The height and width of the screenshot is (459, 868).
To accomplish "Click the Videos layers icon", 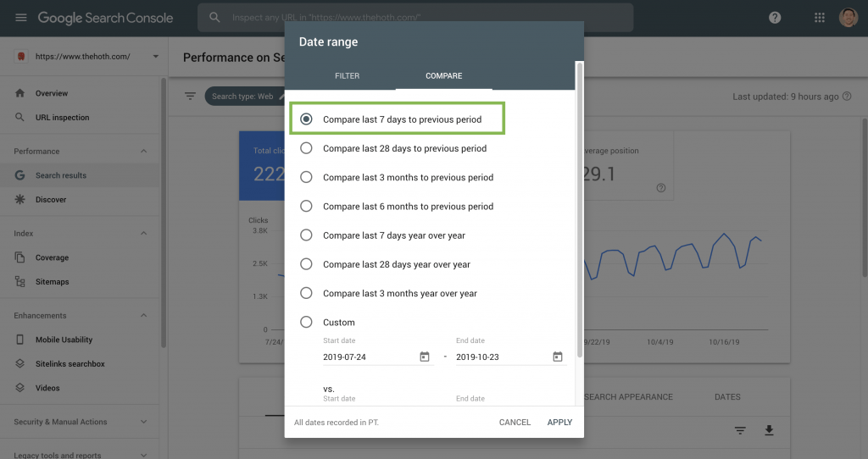I will point(20,388).
